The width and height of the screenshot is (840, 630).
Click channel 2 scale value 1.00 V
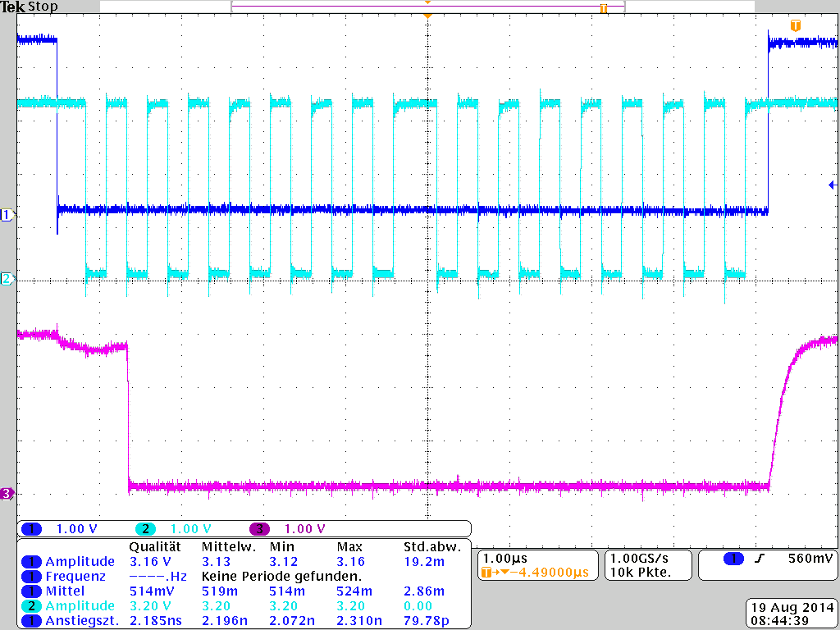coord(190,529)
